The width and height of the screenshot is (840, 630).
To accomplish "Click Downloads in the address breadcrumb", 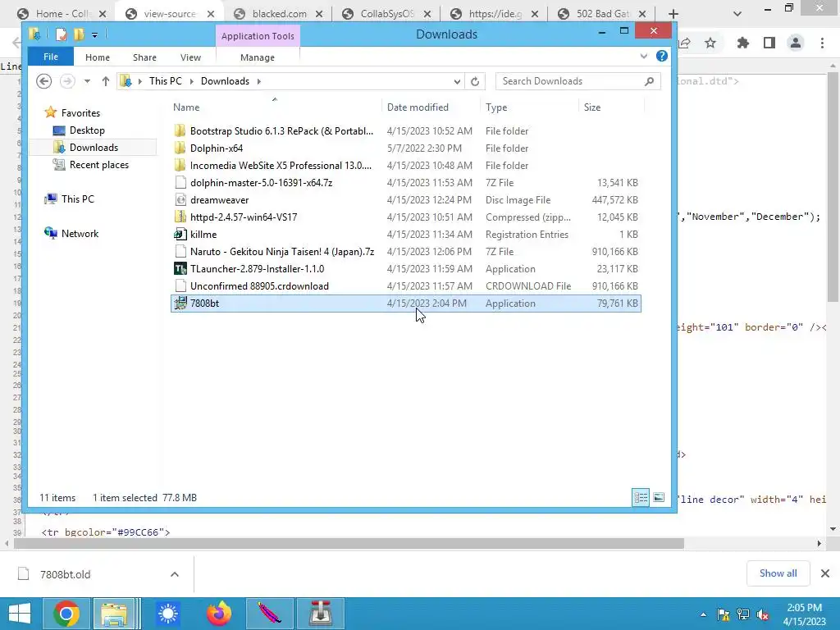I will (225, 81).
